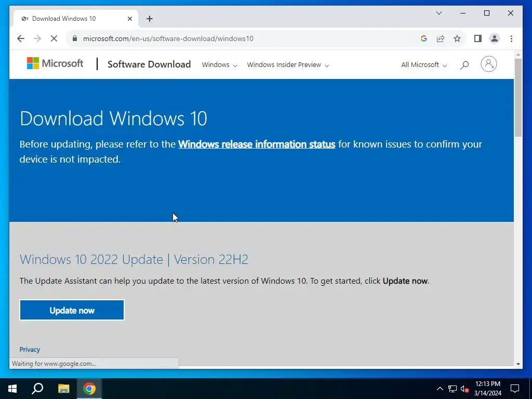Expand the All Microsoft dropdown
Screen dimensions: 532x399
coord(424,65)
